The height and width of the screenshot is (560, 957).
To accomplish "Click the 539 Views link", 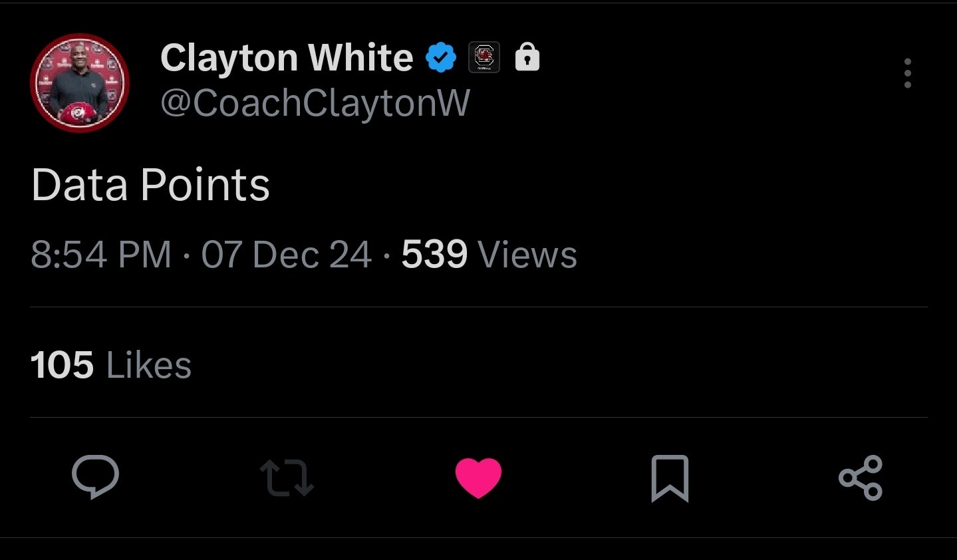I will coord(487,253).
